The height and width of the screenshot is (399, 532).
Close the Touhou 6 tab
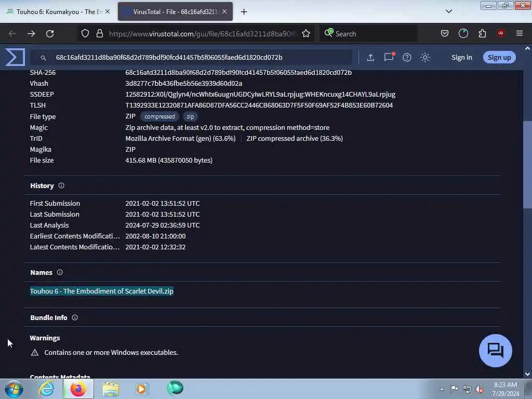point(108,11)
